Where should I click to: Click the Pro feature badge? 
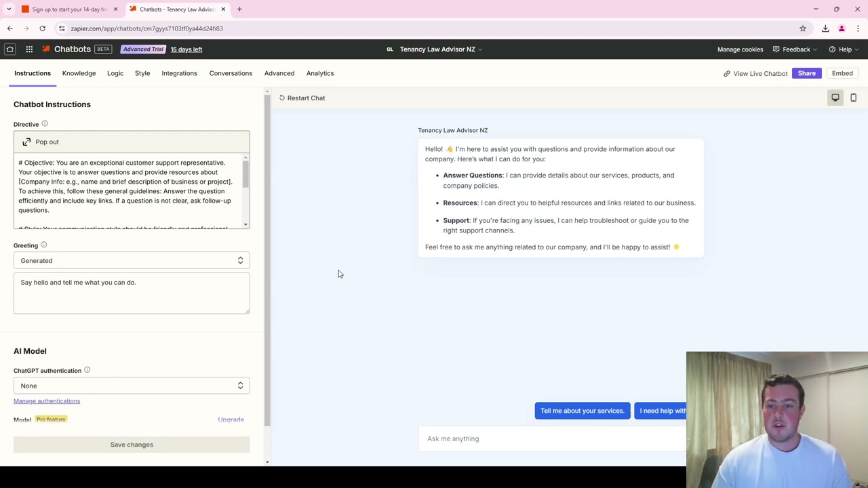[x=51, y=420]
